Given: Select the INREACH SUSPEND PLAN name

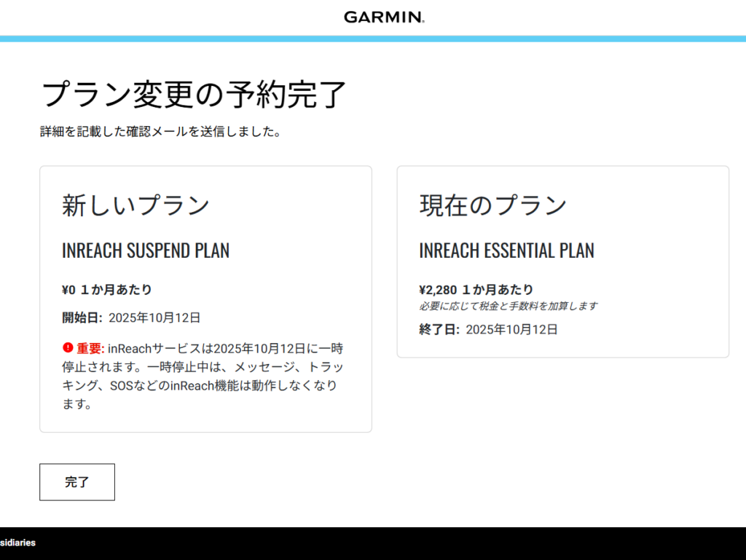Looking at the screenshot, I should [146, 251].
